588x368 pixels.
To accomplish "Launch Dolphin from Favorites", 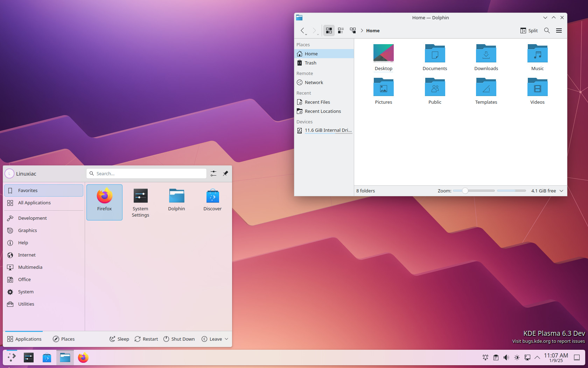I will [176, 202].
